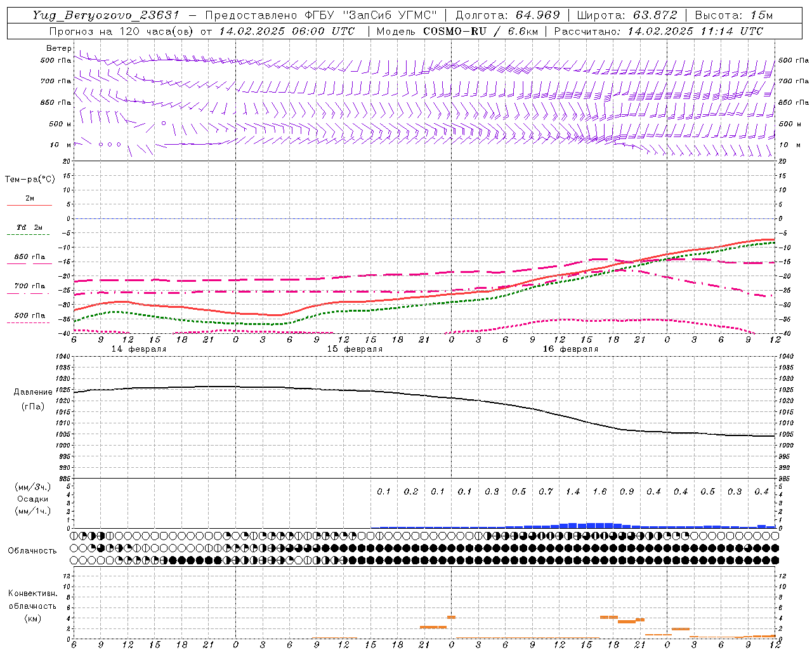Click the (гПа) unit label under Давление
This screenshot has height=650, width=812.
click(x=32, y=407)
